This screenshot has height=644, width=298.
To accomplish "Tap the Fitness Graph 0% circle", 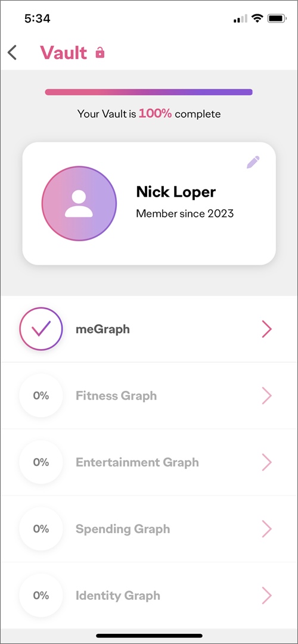I will (41, 396).
